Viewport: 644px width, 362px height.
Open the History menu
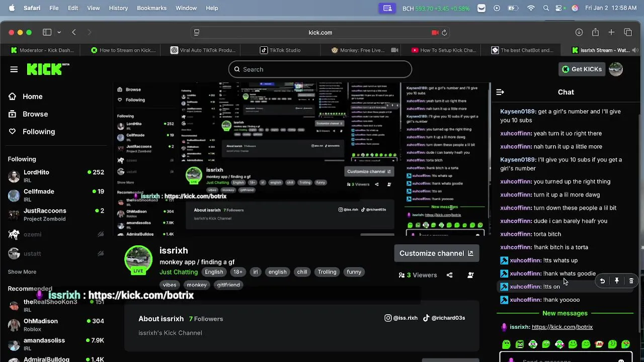click(x=118, y=8)
